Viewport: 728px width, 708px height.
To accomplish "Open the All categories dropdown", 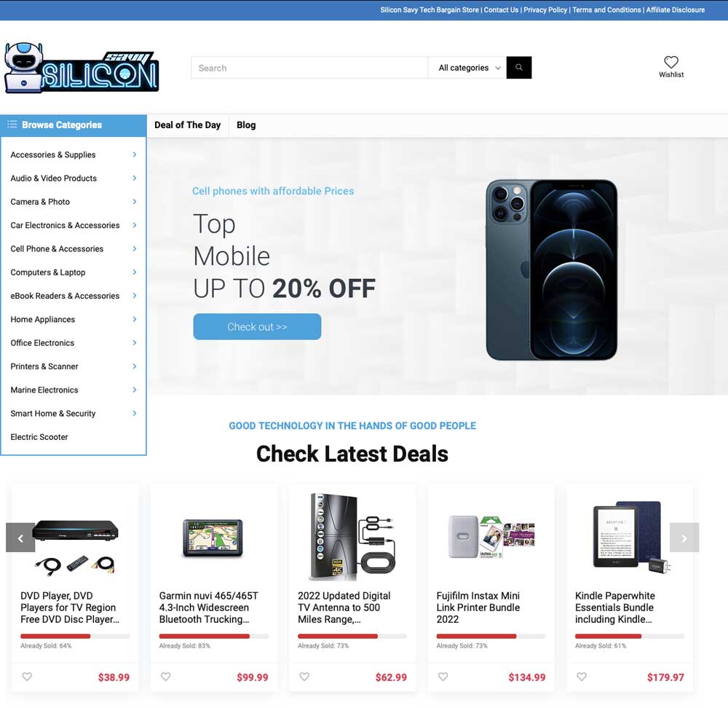I will [467, 68].
